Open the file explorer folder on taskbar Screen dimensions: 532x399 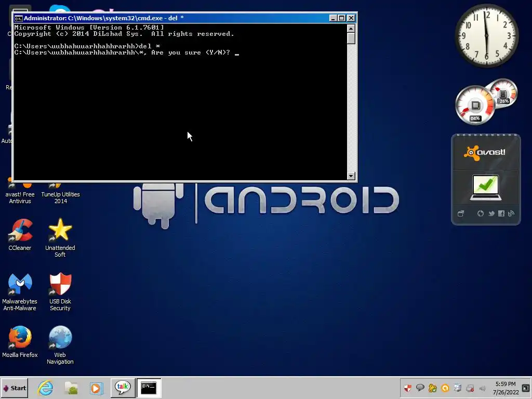click(x=71, y=388)
